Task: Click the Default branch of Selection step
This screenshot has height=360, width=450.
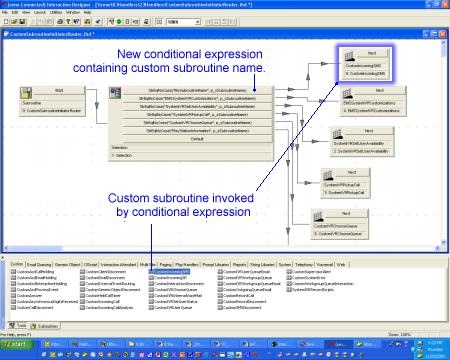Action: pos(197,139)
